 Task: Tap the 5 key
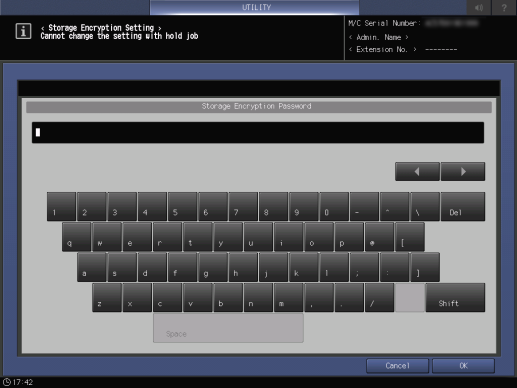(x=183, y=206)
